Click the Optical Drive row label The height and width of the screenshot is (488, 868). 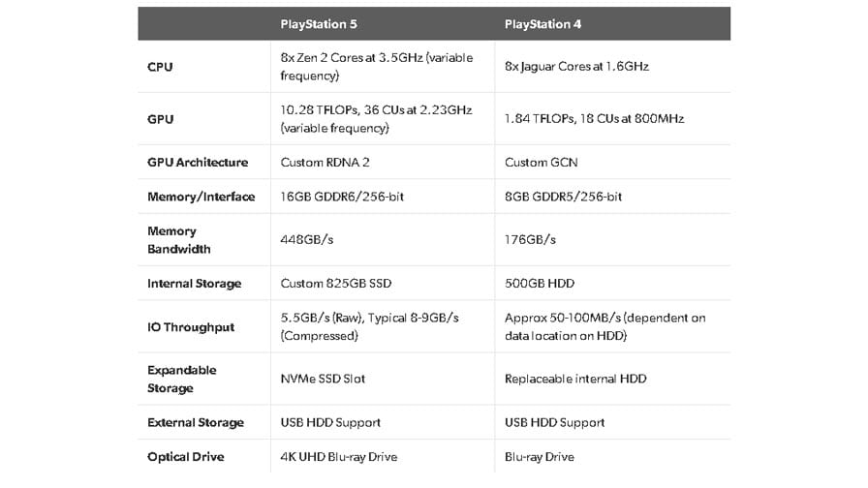[186, 456]
